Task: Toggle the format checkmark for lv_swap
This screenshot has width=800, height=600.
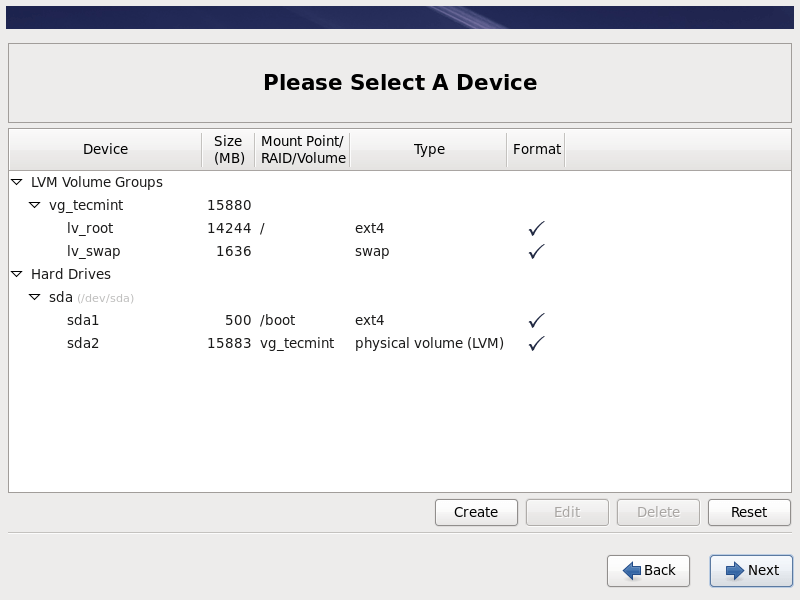Action: click(x=536, y=251)
